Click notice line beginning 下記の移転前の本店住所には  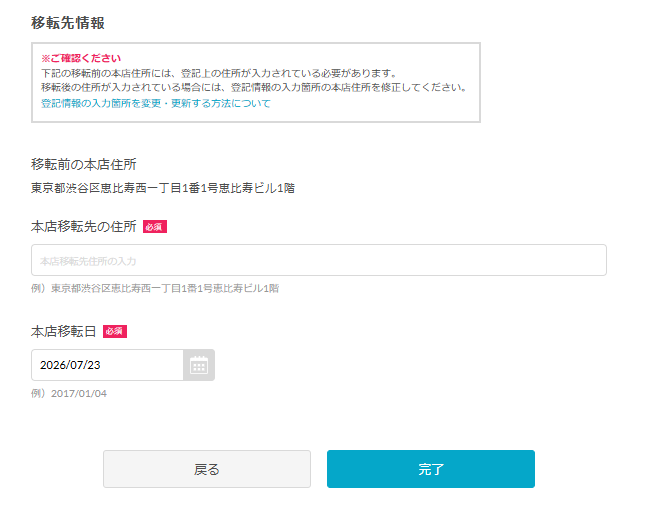click(x=219, y=74)
